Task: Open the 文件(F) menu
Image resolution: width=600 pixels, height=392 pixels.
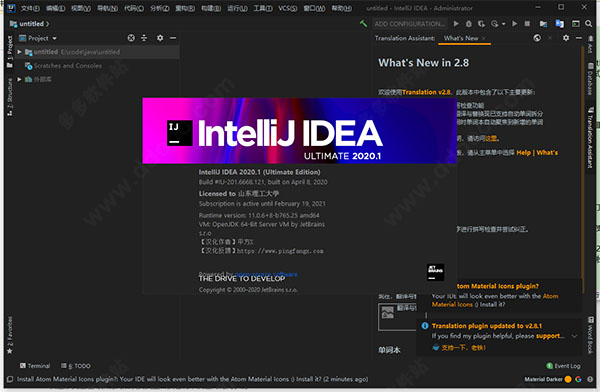Action: coord(30,8)
